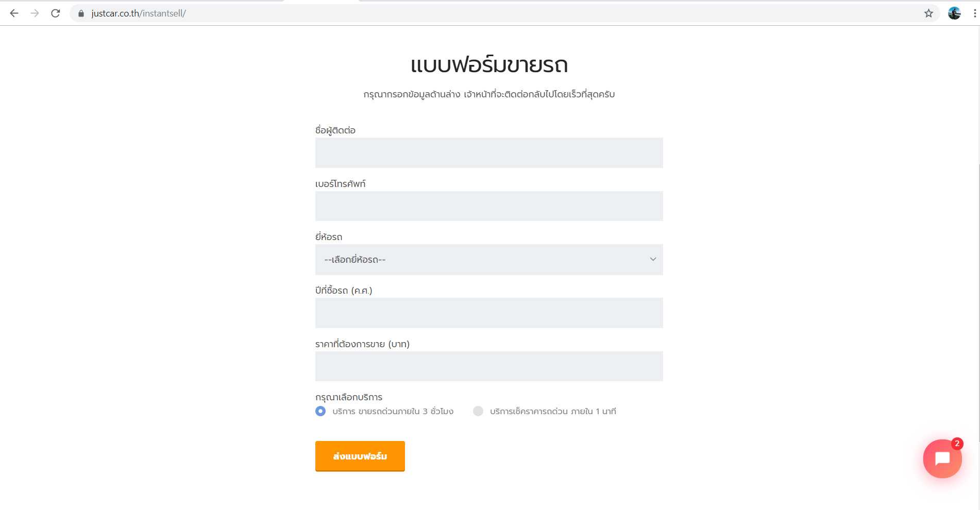Focus the เบอร์โทรศัพท์ phone number field
Screen dimensions: 980x510
[x=489, y=206]
